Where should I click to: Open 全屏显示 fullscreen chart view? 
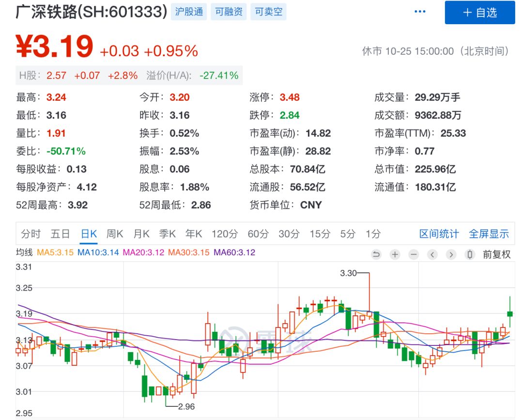tap(489, 234)
